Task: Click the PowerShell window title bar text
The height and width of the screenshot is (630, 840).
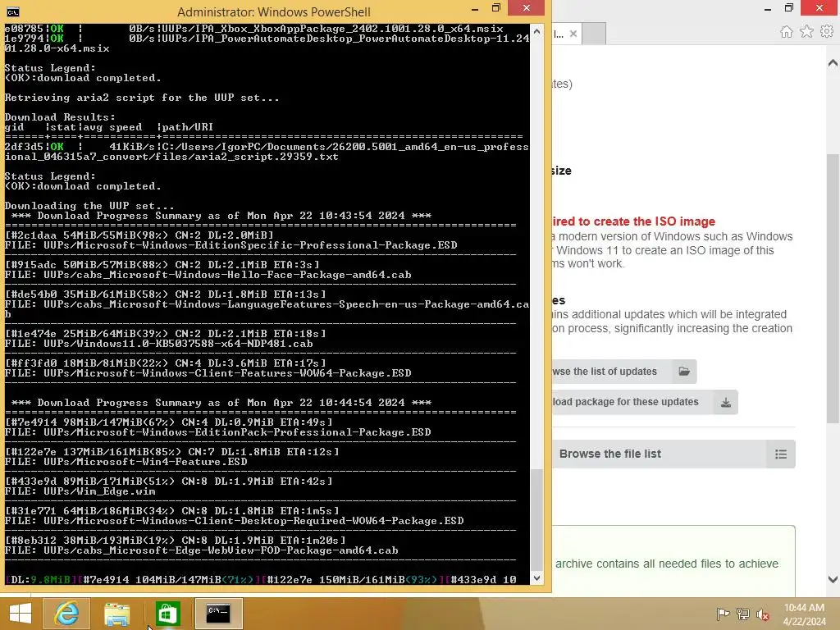Action: [x=274, y=11]
